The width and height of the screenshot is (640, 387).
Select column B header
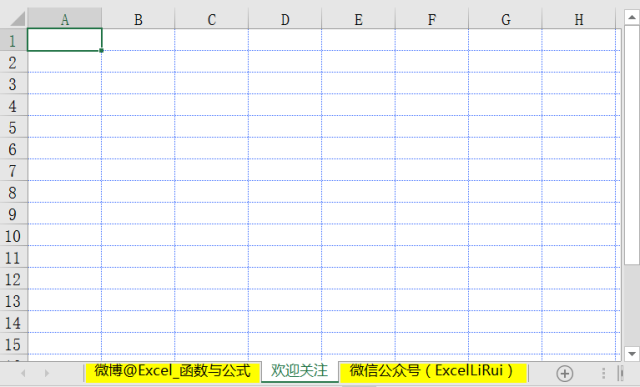(x=138, y=19)
